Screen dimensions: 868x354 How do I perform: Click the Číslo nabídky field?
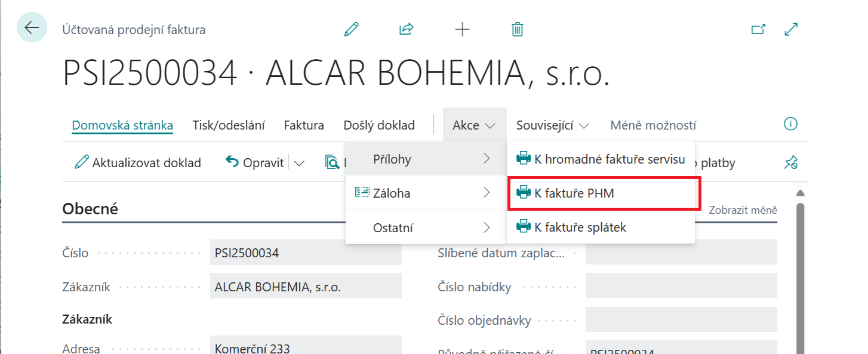click(681, 287)
